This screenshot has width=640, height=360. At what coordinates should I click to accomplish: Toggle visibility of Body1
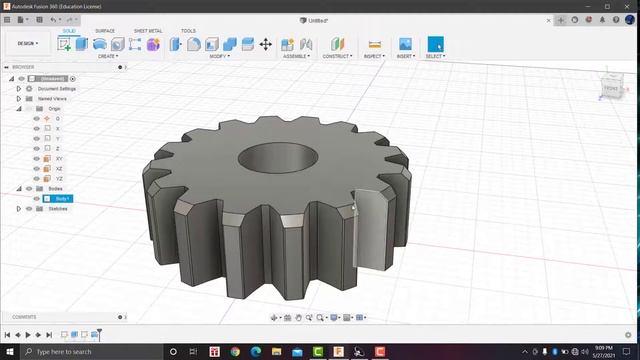[x=37, y=199]
